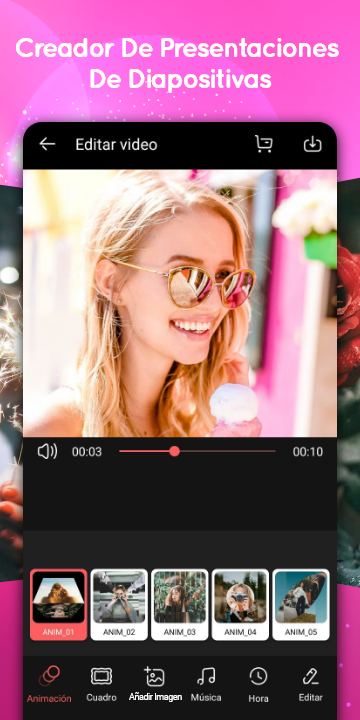Image resolution: width=360 pixels, height=720 pixels.
Task: Open the Animación tab
Action: point(49,685)
